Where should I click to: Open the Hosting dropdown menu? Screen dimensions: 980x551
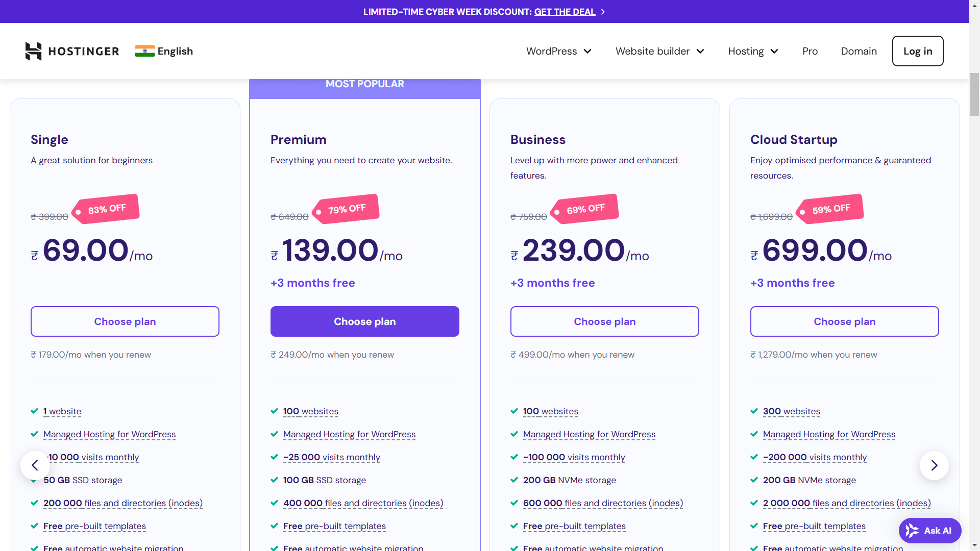(753, 51)
